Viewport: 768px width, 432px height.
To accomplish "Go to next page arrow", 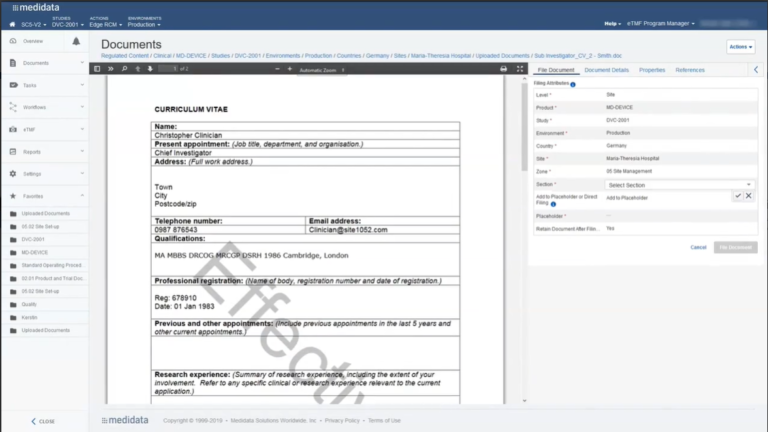I will [x=150, y=69].
